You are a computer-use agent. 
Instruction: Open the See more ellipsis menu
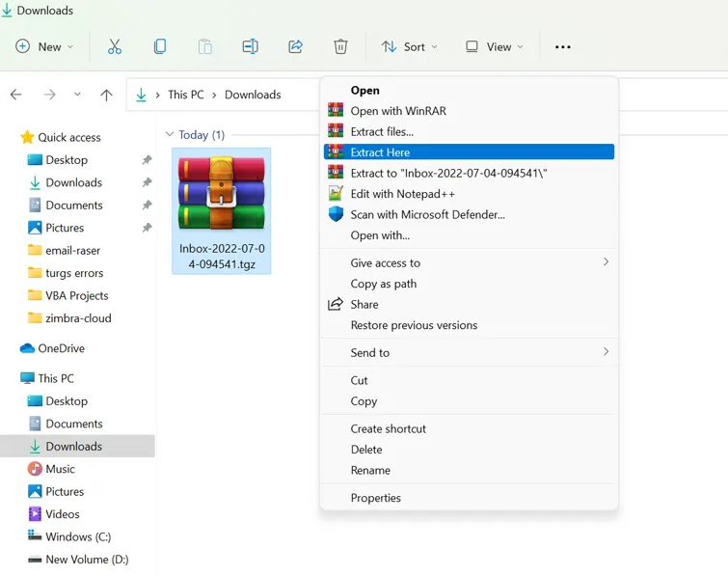(563, 47)
